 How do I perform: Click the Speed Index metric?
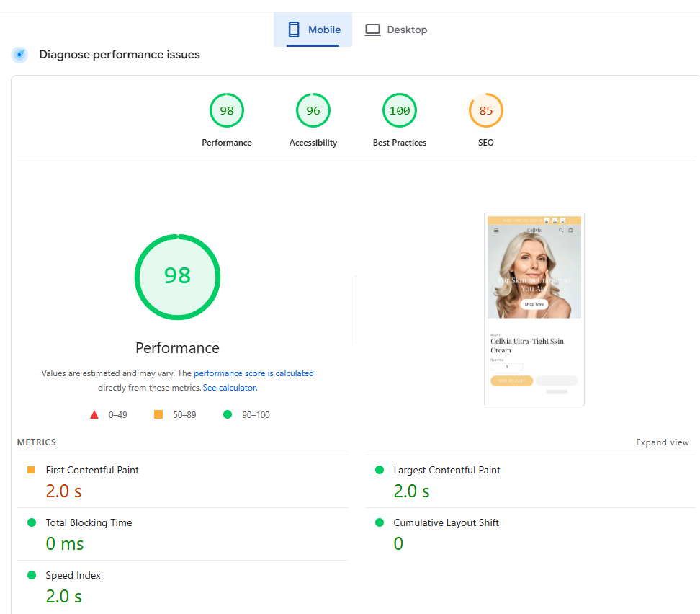click(73, 575)
